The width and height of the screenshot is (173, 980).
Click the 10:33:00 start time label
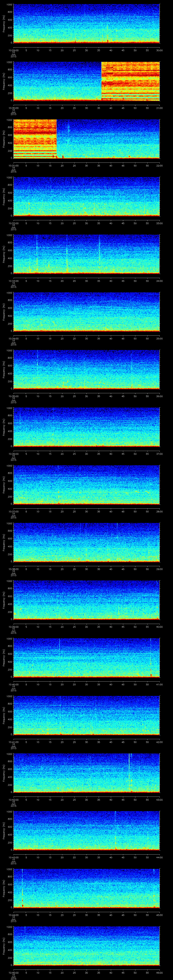[13, 281]
